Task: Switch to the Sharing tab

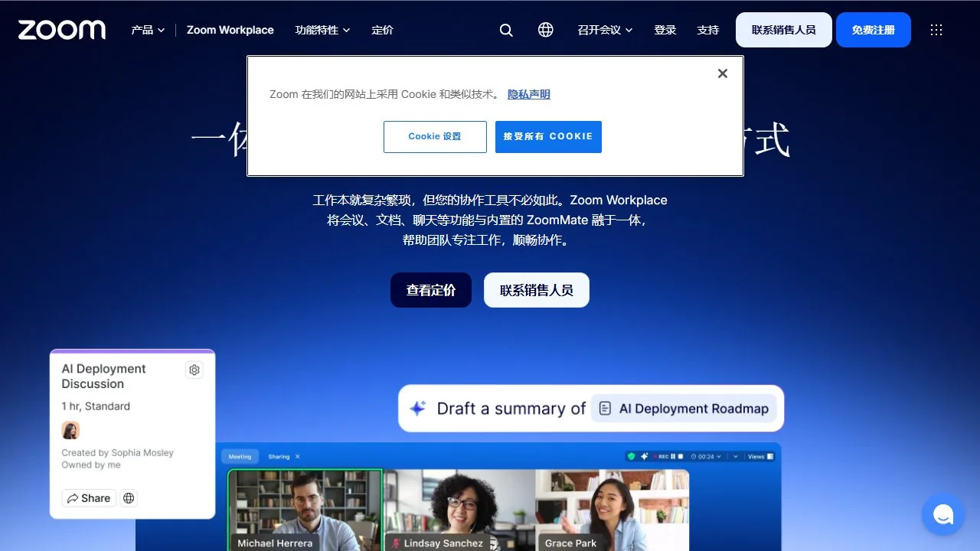Action: tap(279, 457)
